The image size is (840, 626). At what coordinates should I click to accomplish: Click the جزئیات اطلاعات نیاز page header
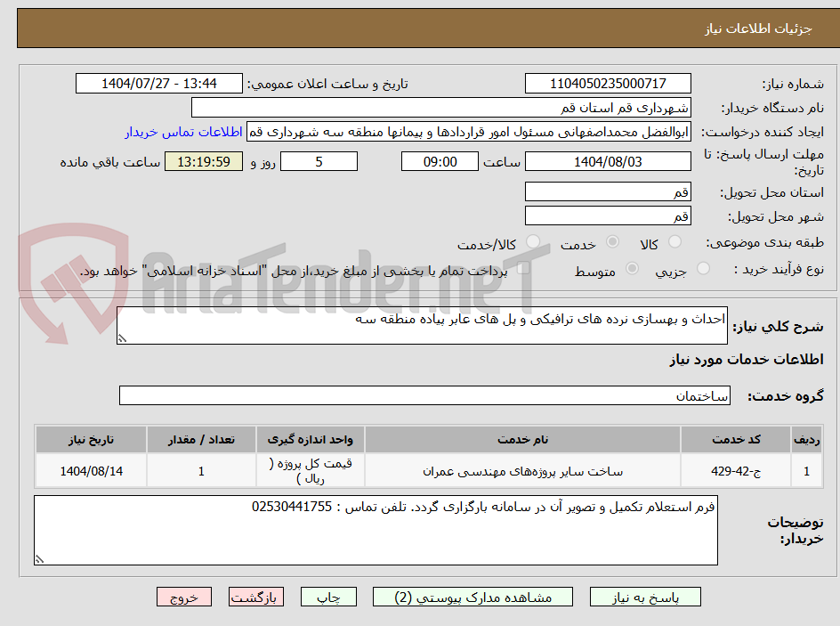click(x=758, y=28)
